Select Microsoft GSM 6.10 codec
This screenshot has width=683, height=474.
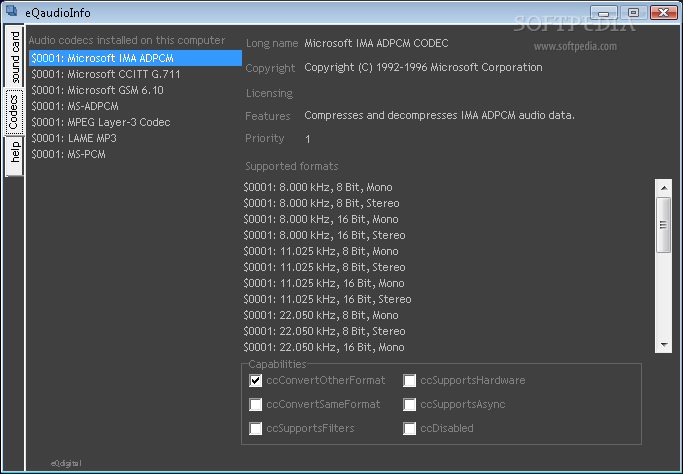click(135, 90)
